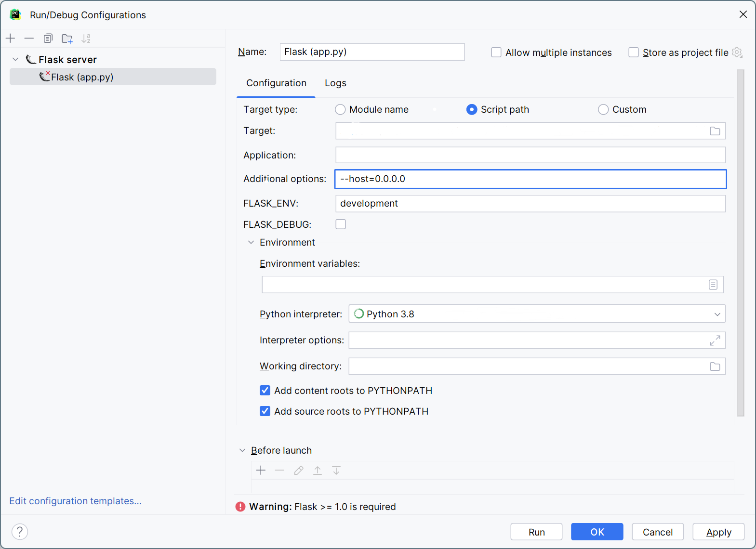Select the Module name radio button

(x=340, y=110)
